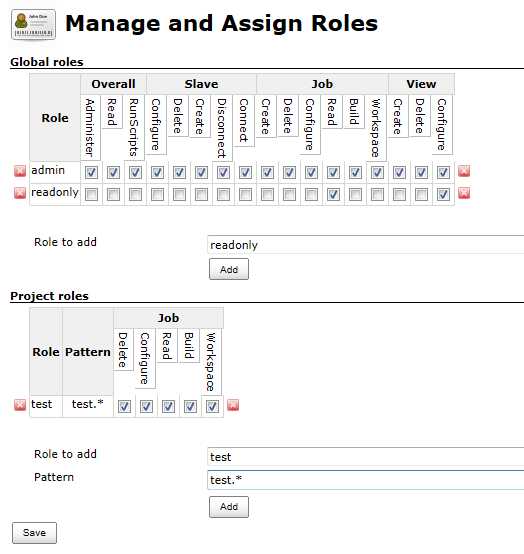
Task: Delete test project role, left red X
Action: (20, 405)
